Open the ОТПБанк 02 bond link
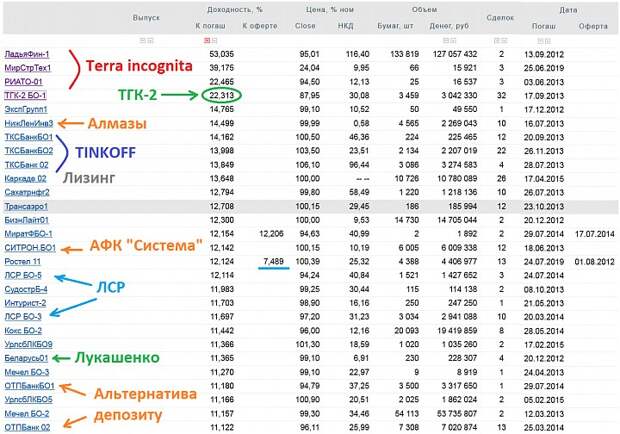This screenshot has height=434, width=620. pyautogui.click(x=27, y=427)
